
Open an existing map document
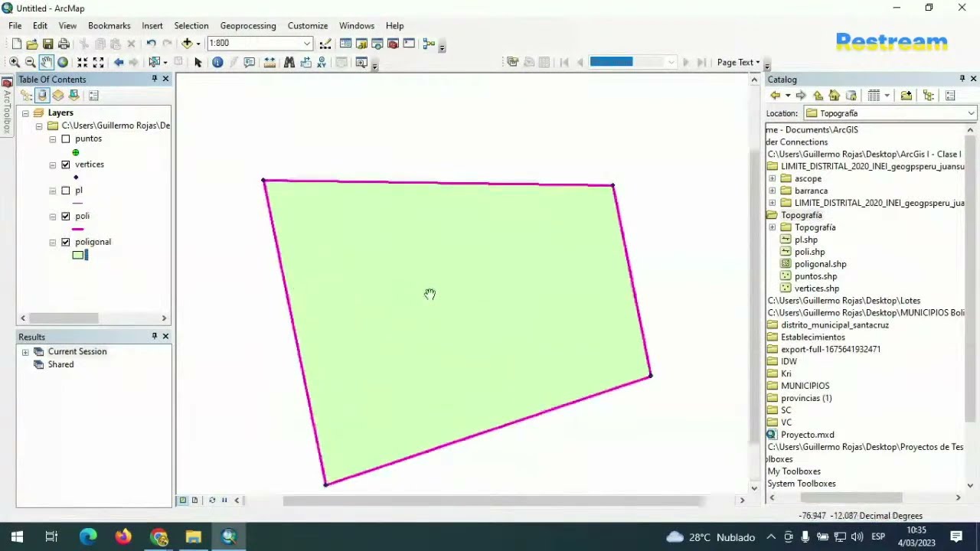click(32, 44)
